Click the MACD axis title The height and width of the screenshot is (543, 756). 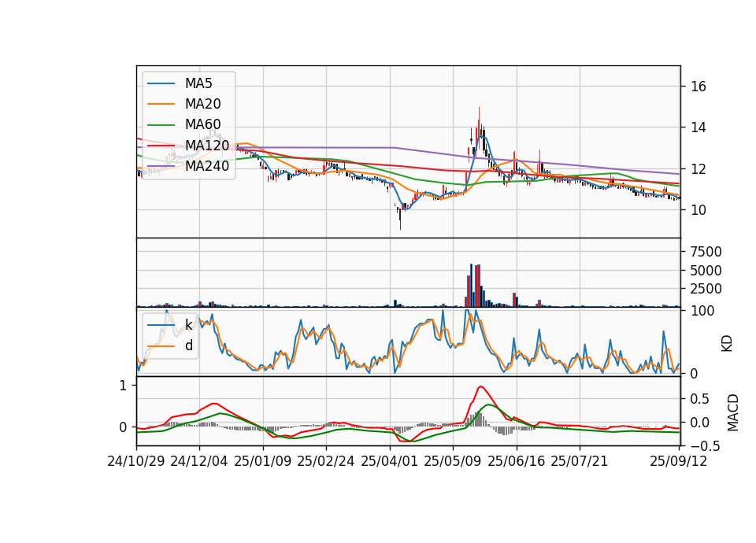pyautogui.click(x=733, y=412)
